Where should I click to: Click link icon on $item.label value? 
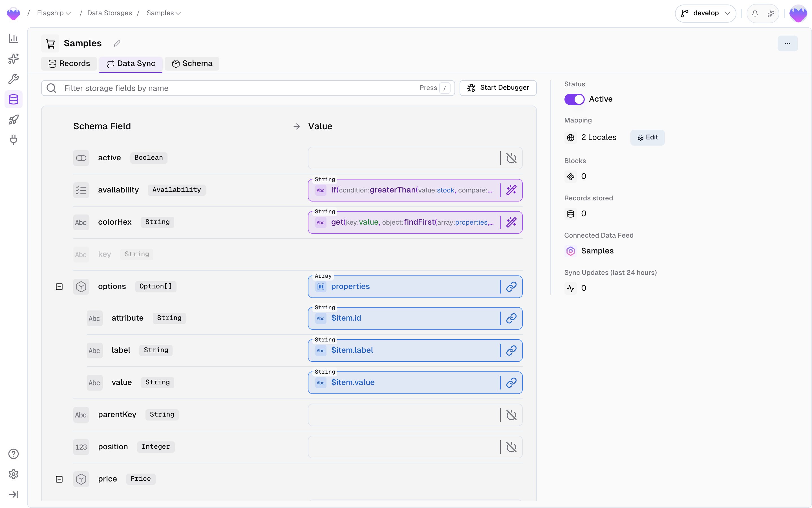(511, 351)
